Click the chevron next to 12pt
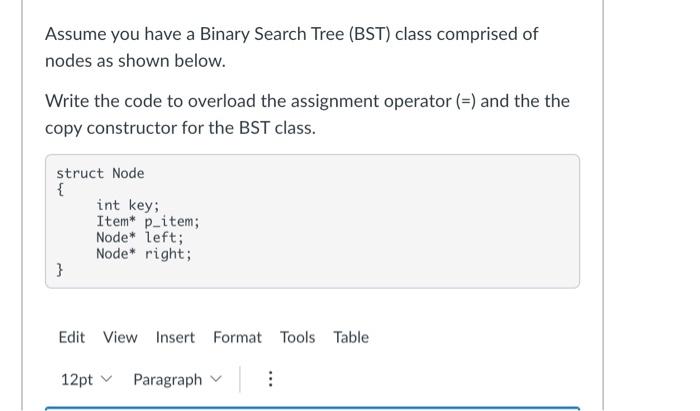The height and width of the screenshot is (411, 700). 106,379
